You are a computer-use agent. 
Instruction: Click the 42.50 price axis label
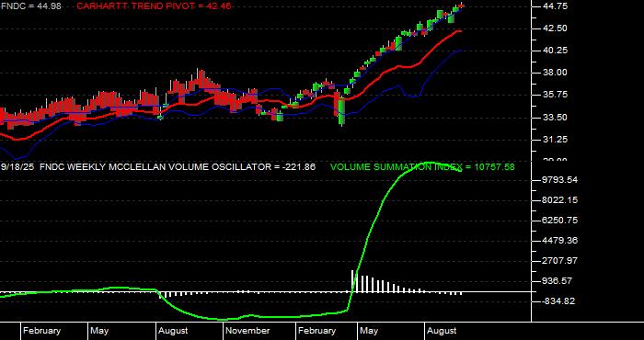point(554,28)
